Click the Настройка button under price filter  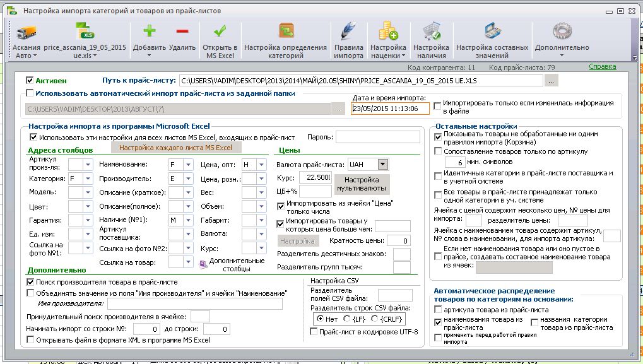[297, 241]
